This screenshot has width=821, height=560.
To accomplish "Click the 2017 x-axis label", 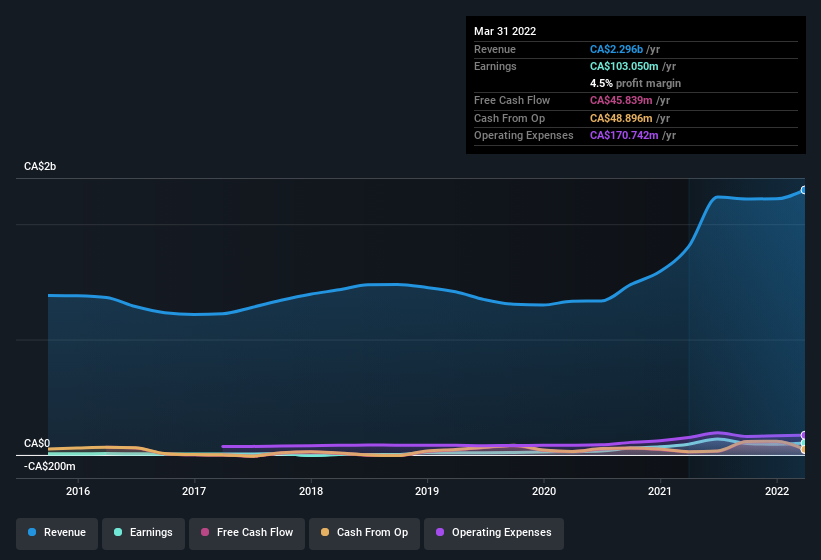I will pyautogui.click(x=194, y=491).
